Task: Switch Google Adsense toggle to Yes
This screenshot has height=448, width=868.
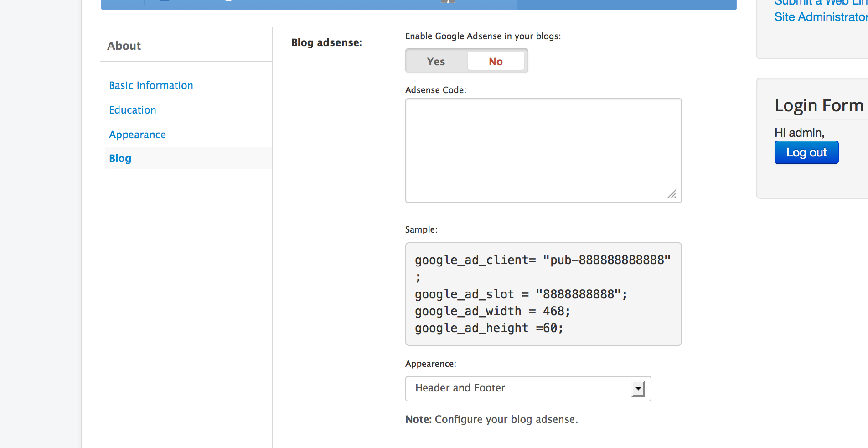Action: 436,61
